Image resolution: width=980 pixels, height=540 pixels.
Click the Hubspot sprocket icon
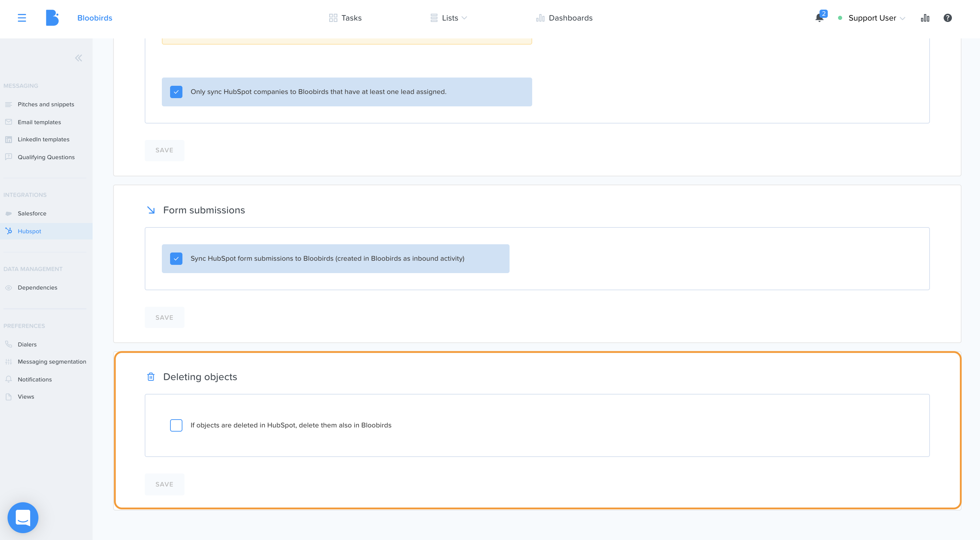(x=8, y=231)
